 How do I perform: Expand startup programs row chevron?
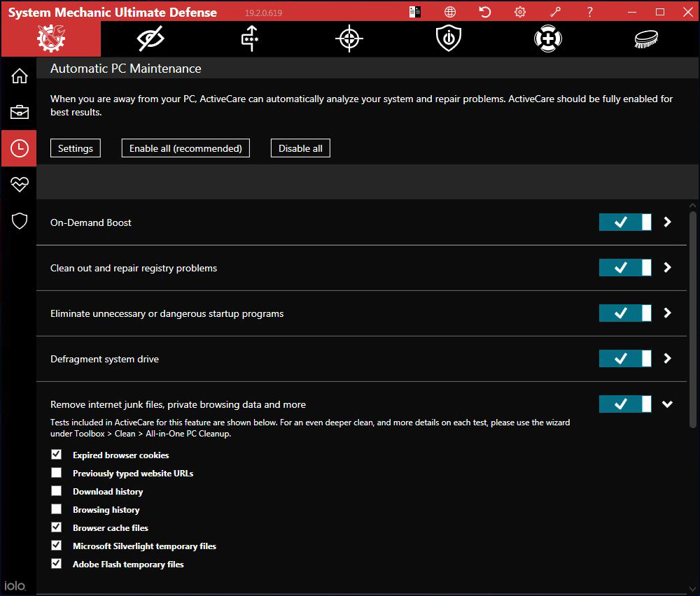(x=667, y=313)
